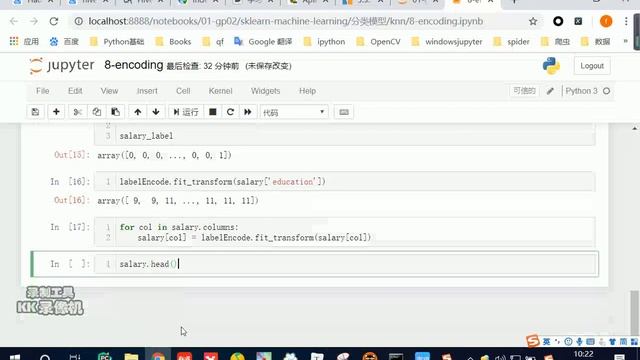Viewport: 640px width, 360px height.
Task: Click the Python 3 kernel status circle
Action: (607, 91)
